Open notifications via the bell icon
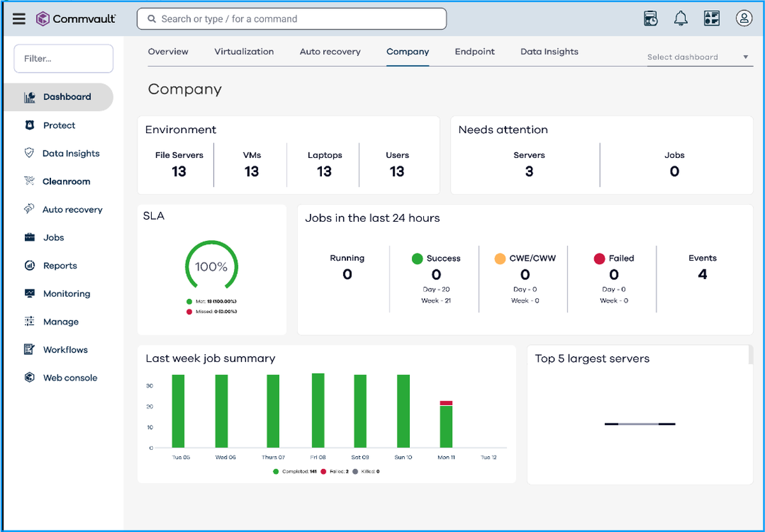The image size is (765, 532). point(681,18)
